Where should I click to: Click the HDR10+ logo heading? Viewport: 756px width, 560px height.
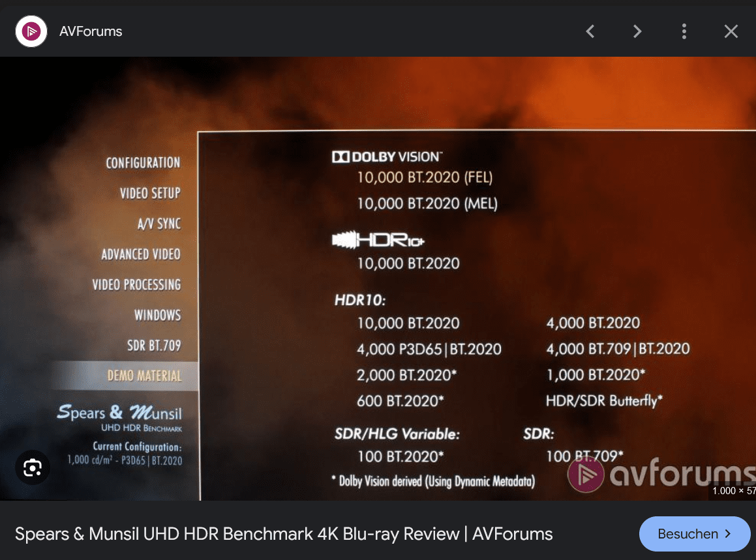(378, 239)
